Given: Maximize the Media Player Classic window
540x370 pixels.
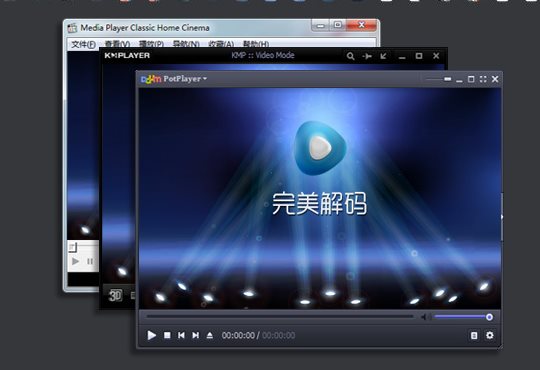Looking at the screenshot, I should tap(338, 25).
